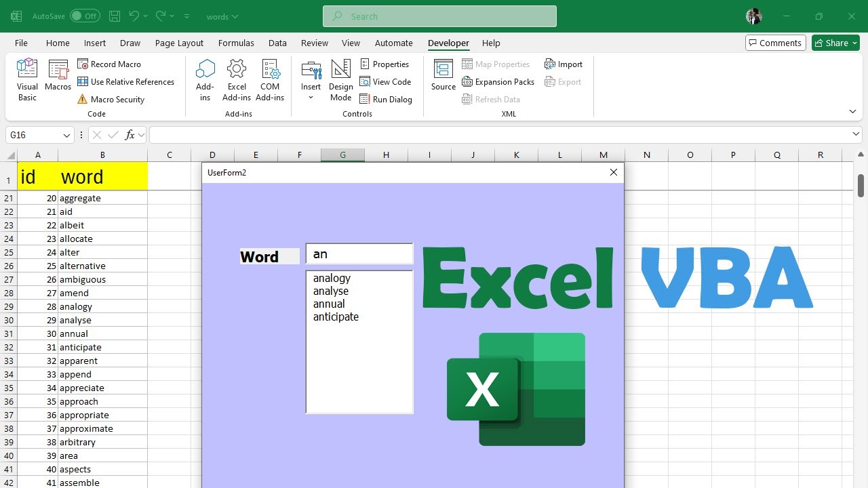Open the XML Source pane
This screenshot has width=868, height=488.
tap(443, 75)
